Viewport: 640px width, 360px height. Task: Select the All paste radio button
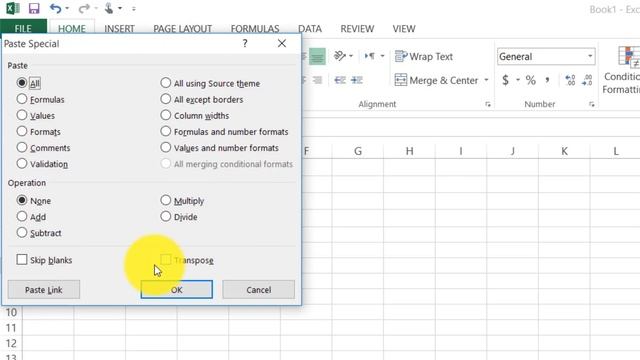[22, 83]
